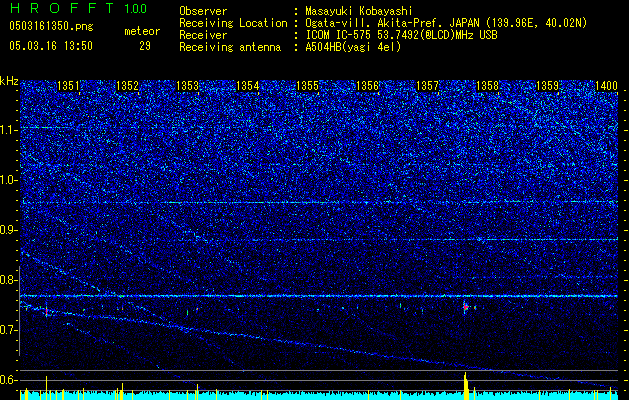
Task: Click the 1351 time marker
Action: [x=69, y=86]
